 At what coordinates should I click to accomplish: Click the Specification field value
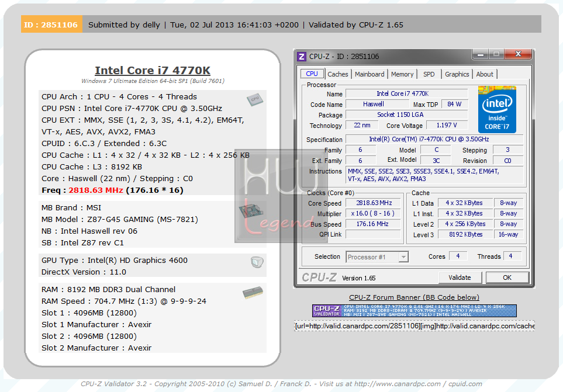pos(434,139)
